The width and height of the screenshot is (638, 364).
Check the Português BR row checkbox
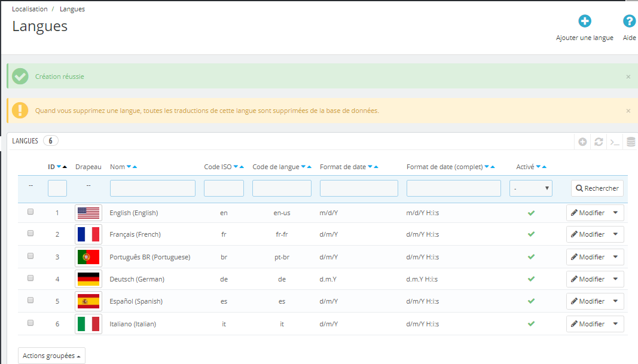pyautogui.click(x=30, y=256)
